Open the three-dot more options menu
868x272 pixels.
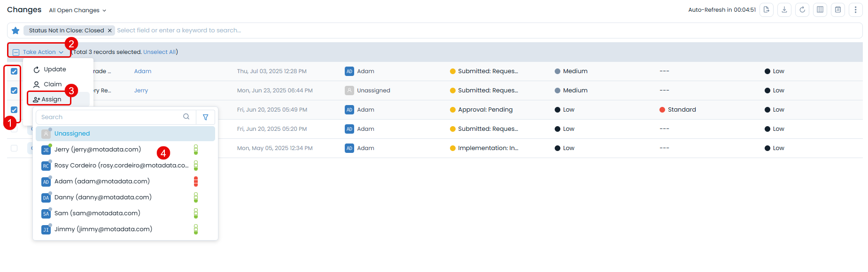[856, 10]
